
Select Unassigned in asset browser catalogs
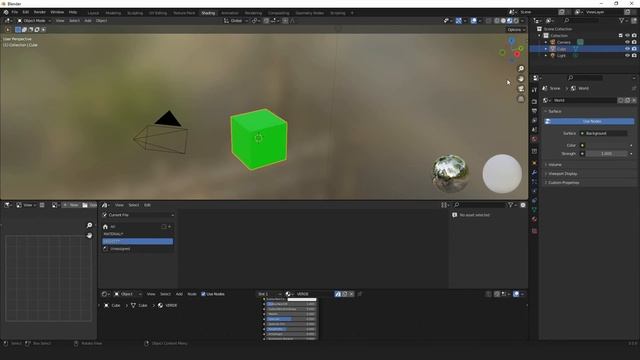tap(120, 249)
